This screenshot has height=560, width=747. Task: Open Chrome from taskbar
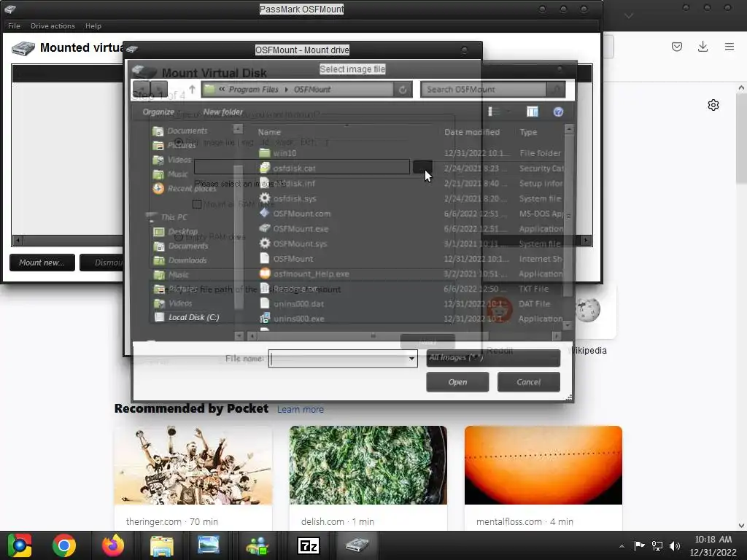tap(64, 545)
